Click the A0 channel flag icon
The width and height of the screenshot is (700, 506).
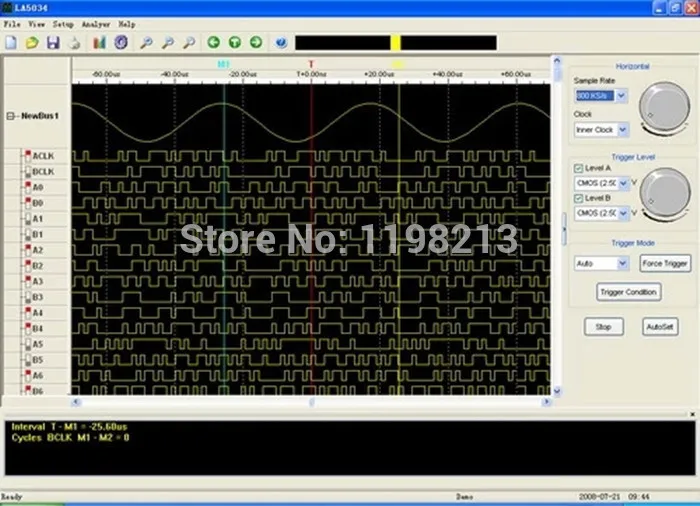[28, 187]
